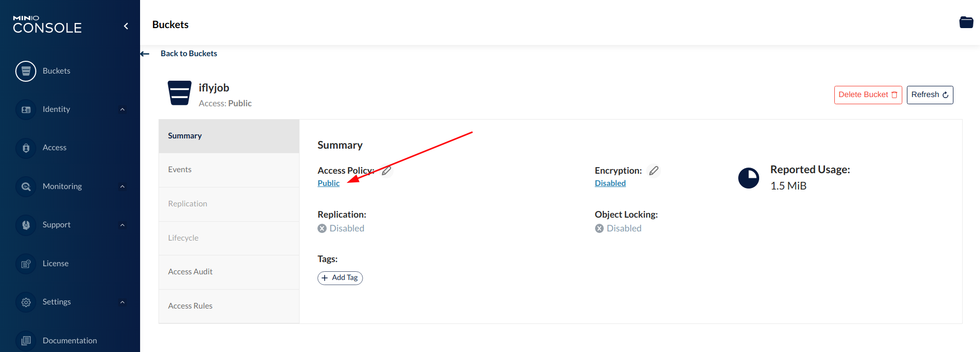The image size is (980, 352).
Task: Click the folder icon in top right
Action: tap(966, 22)
